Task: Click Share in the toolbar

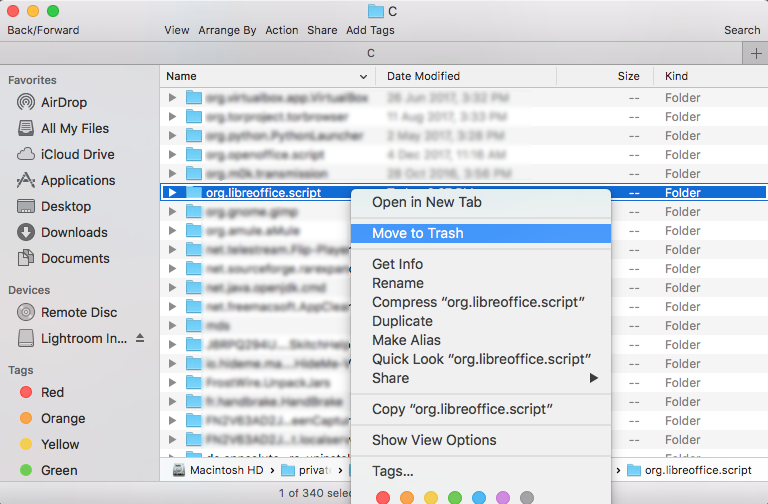Action: coord(322,30)
